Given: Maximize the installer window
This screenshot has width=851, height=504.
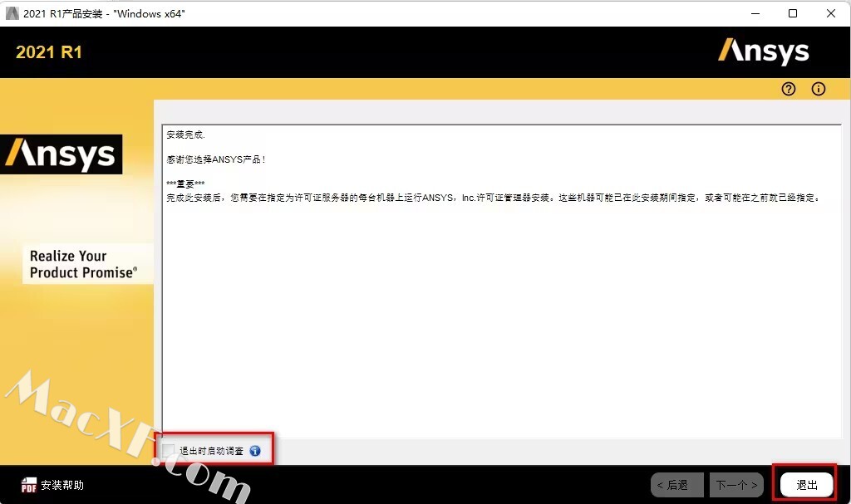Looking at the screenshot, I should 793,13.
